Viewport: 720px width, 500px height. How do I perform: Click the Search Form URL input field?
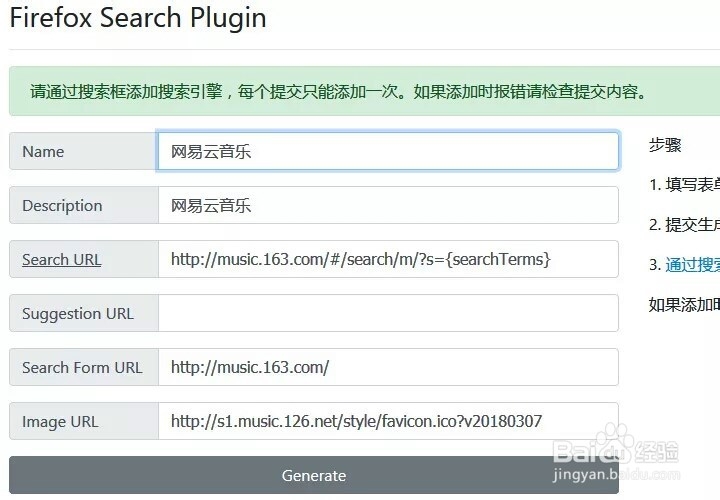pos(388,367)
